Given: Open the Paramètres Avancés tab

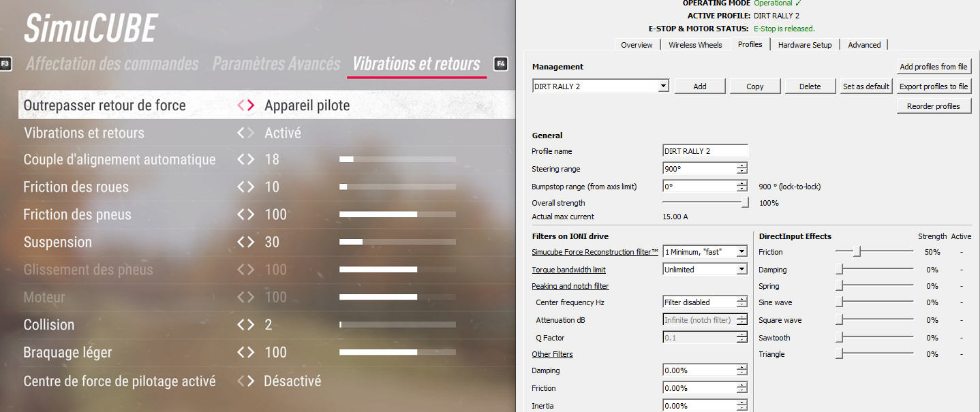Looking at the screenshot, I should click(x=276, y=64).
